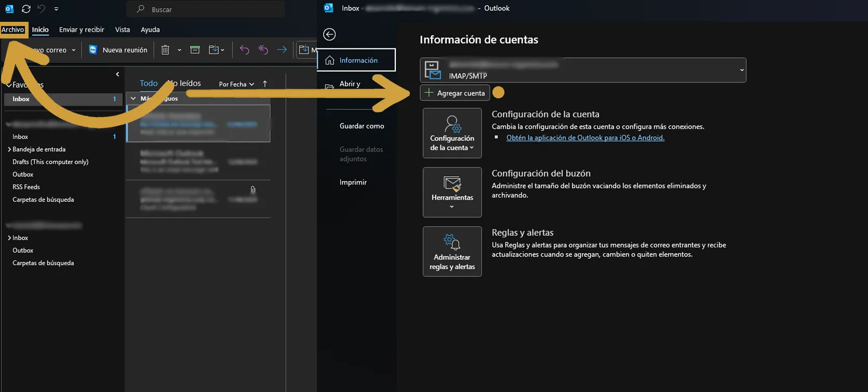Collapse the folder pane with the chevron
This screenshot has height=392, width=868.
click(117, 74)
